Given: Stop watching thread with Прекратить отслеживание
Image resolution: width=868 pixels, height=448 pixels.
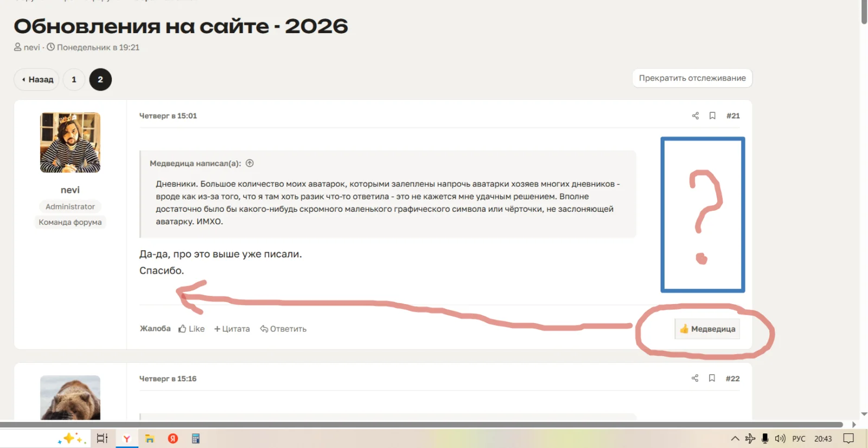Looking at the screenshot, I should pos(692,78).
